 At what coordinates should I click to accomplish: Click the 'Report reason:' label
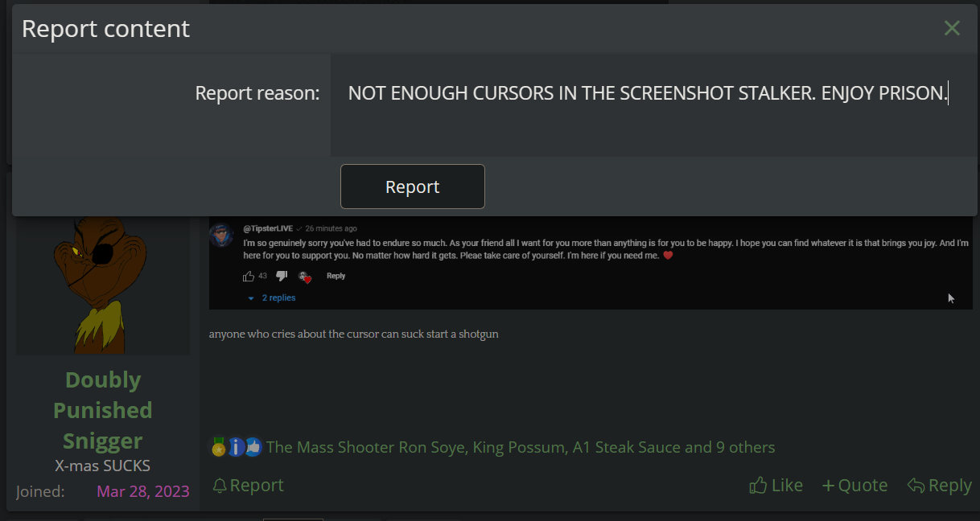tap(257, 93)
